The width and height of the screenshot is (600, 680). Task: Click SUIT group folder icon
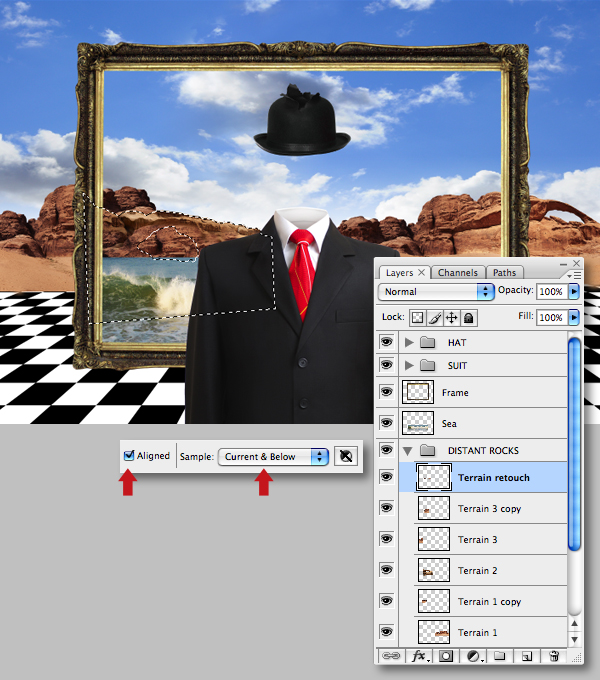coord(427,366)
